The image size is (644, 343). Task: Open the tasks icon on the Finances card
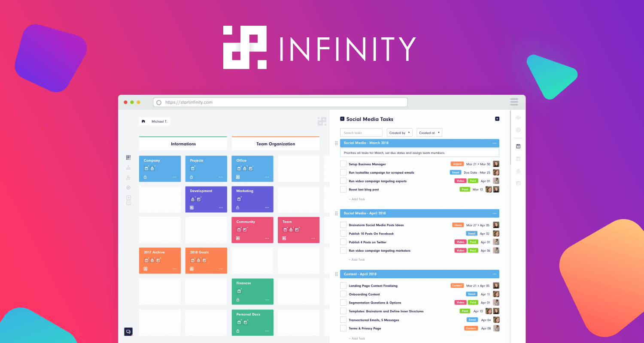click(239, 291)
